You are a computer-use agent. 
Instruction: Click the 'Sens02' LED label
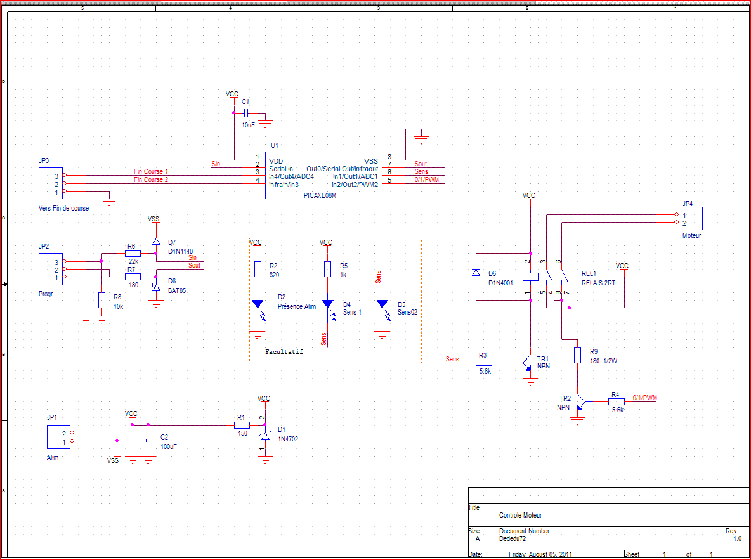click(x=408, y=312)
